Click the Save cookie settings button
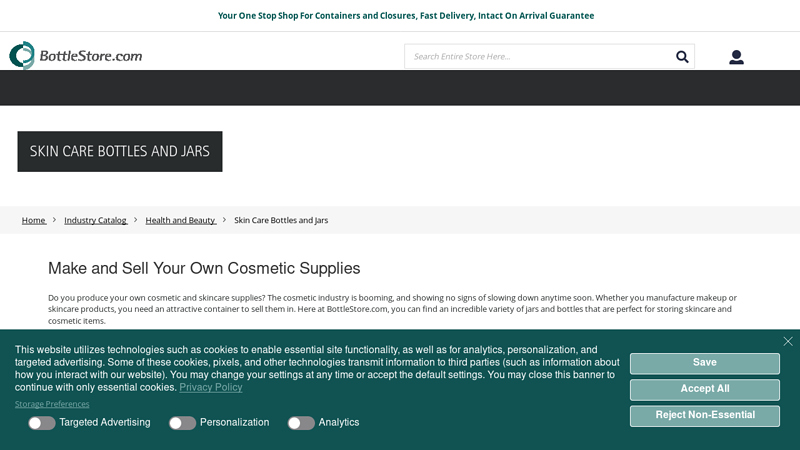This screenshot has height=450, width=800. 704,363
